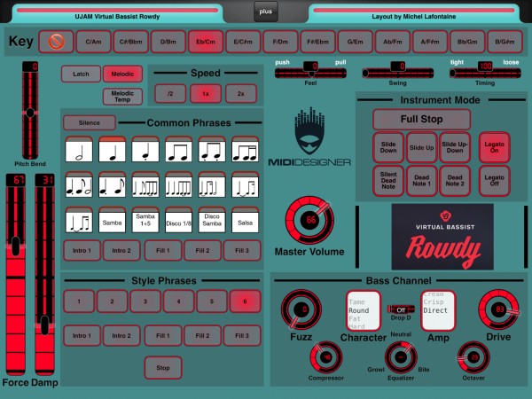532x399 pixels.
Task: Click the Silent Dead Note button
Action: (388, 181)
